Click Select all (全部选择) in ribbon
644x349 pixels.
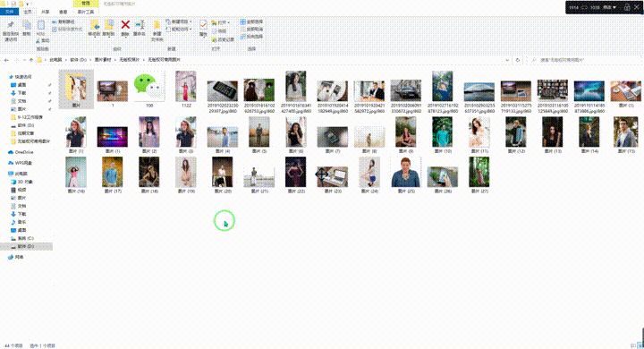251,21
